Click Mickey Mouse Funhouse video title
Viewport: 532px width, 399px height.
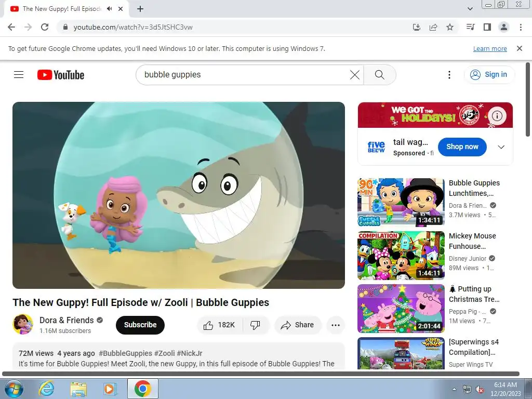pos(472,241)
